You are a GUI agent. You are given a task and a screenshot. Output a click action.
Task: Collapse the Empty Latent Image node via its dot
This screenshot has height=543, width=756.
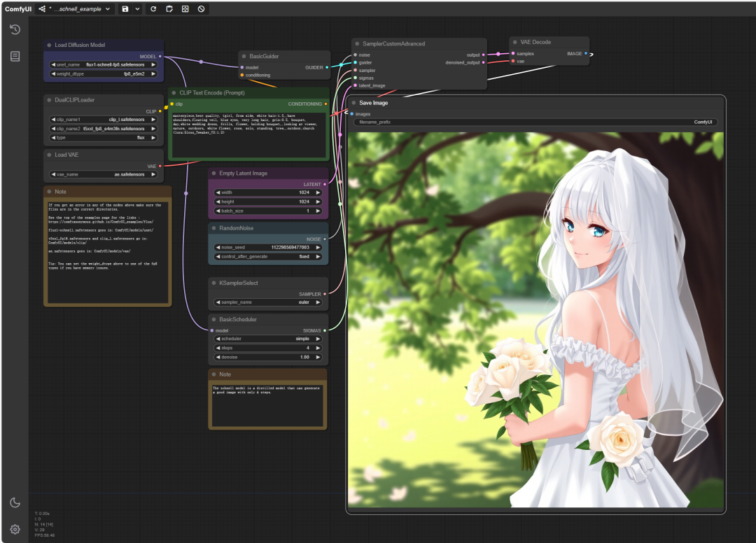pyautogui.click(x=213, y=173)
